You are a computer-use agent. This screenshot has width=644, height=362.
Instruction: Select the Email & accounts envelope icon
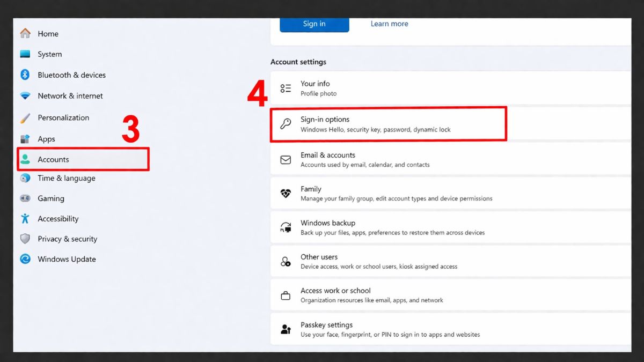pos(286,159)
